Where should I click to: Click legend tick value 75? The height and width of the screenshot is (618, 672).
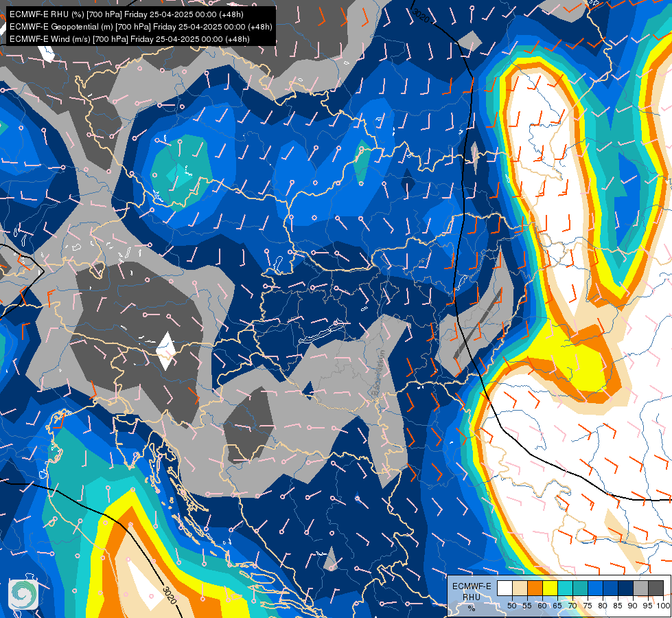(x=588, y=606)
